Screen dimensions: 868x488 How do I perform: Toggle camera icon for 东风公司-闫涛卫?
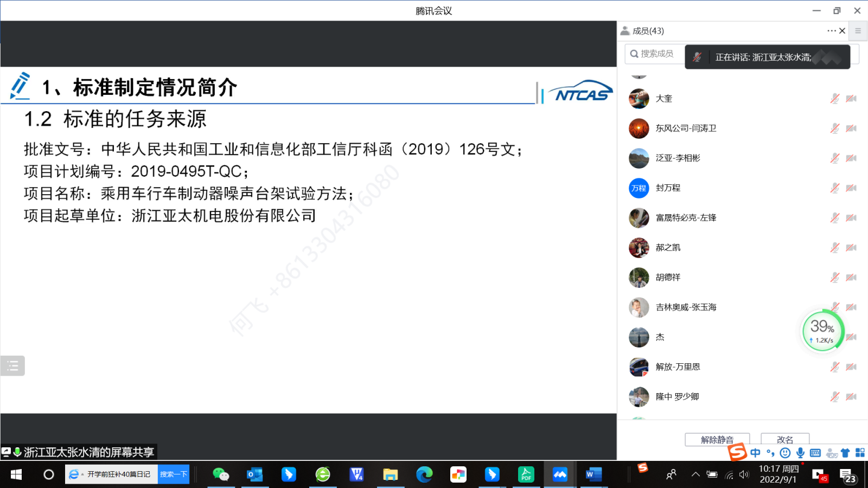pyautogui.click(x=851, y=129)
